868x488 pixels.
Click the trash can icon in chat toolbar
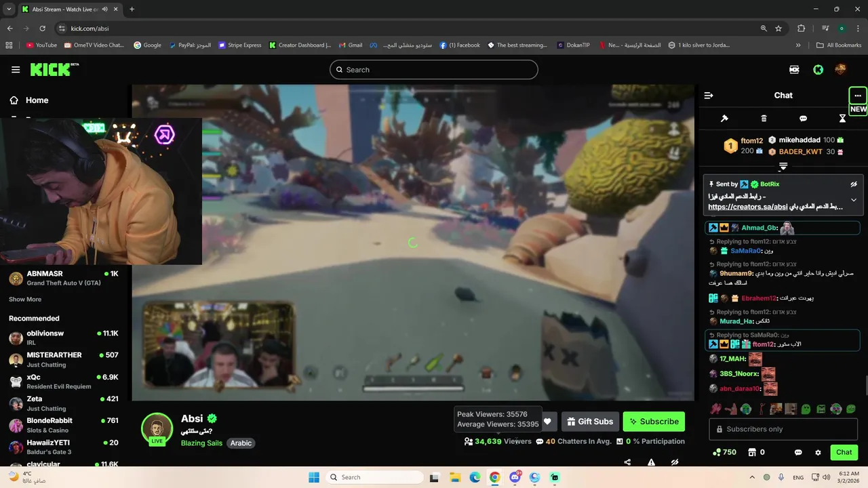[764, 119]
